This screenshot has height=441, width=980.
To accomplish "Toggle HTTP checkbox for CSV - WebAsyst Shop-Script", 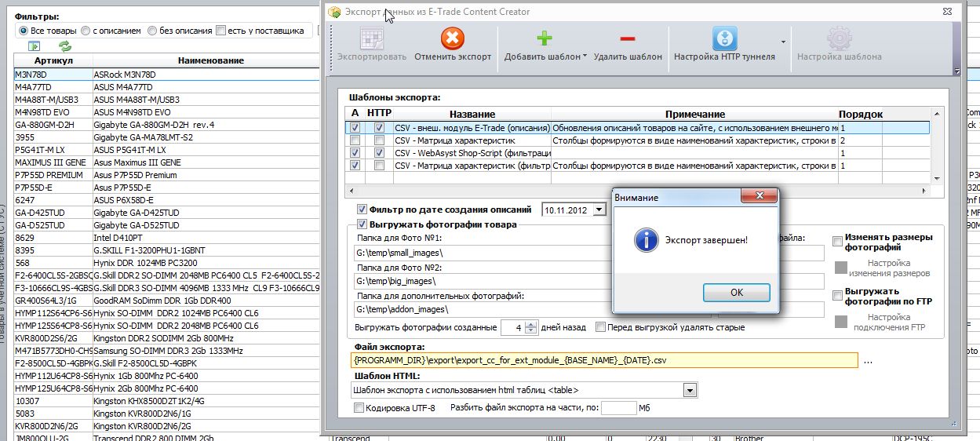I will tap(379, 153).
